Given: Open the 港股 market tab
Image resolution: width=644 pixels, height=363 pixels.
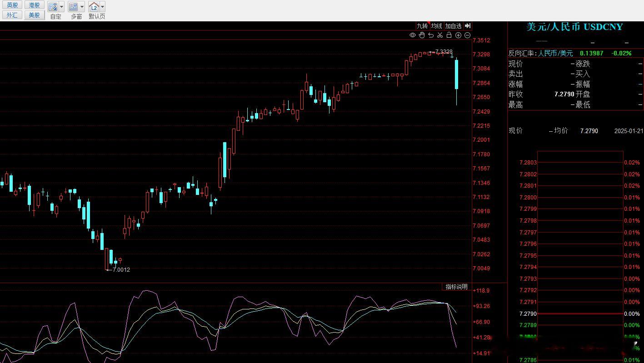Looking at the screenshot, I should coord(34,5).
